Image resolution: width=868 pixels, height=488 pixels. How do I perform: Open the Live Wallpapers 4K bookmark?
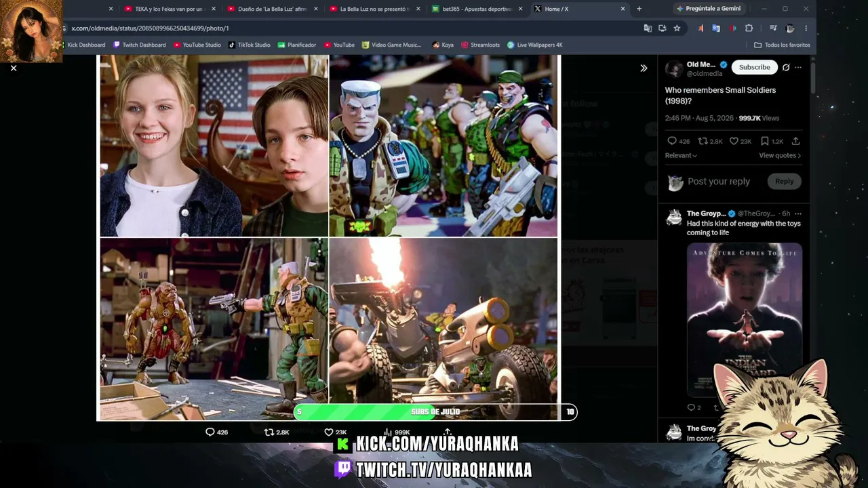pyautogui.click(x=534, y=45)
